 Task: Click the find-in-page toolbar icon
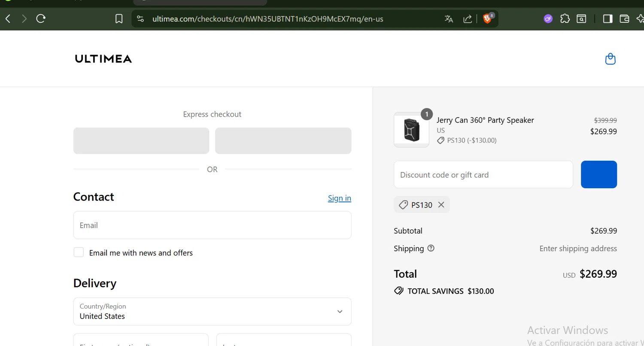click(581, 18)
